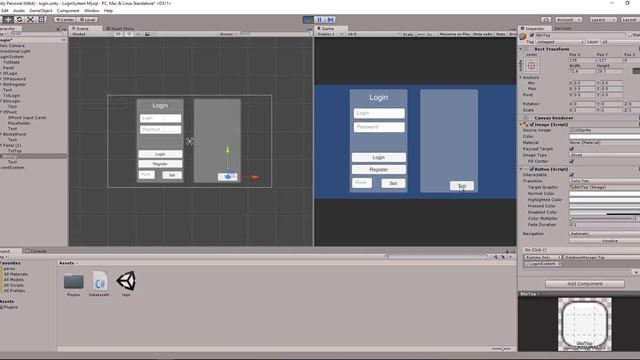Click the Pause button

point(319,20)
